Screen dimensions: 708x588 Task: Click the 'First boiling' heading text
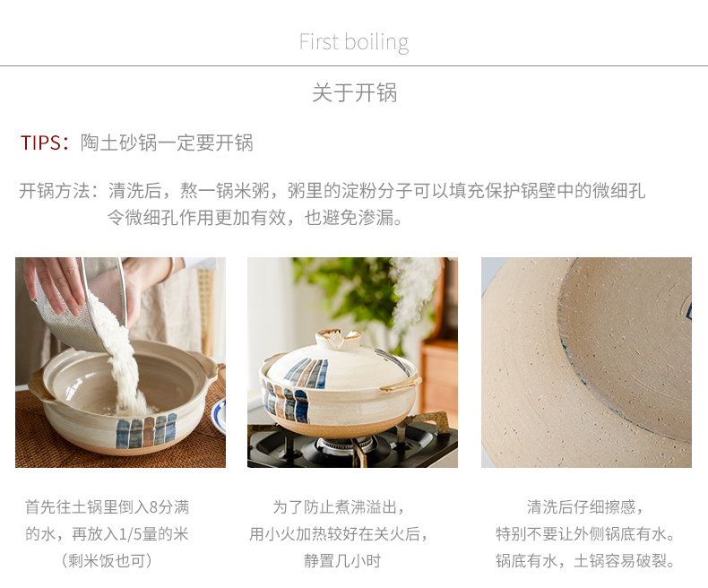[354, 42]
